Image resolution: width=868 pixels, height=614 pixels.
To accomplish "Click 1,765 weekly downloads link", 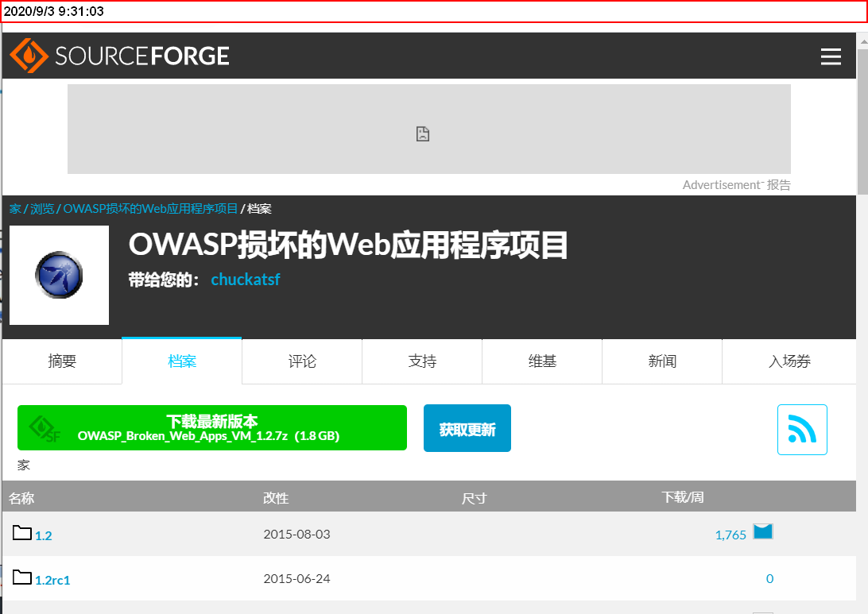I will (x=730, y=535).
